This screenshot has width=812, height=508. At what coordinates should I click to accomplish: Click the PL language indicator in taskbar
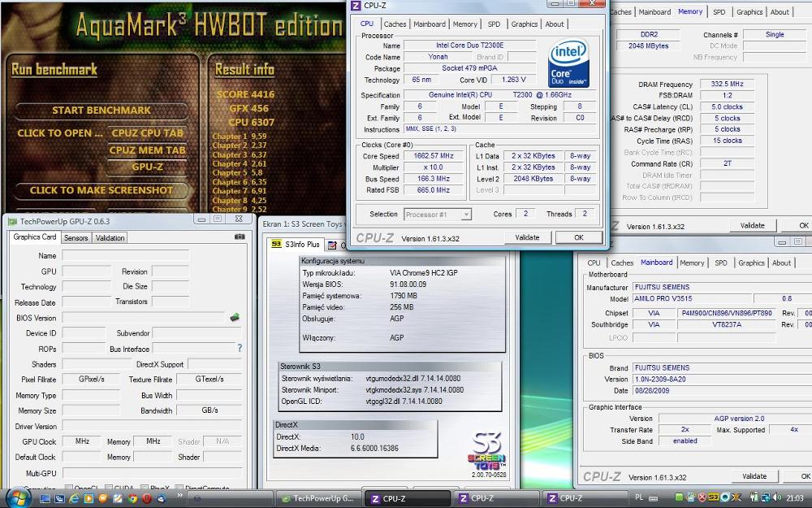point(639,497)
